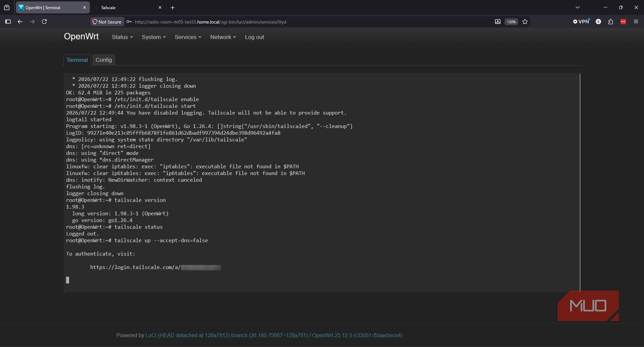
Task: Open the browser hamburger menu
Action: click(x=636, y=21)
